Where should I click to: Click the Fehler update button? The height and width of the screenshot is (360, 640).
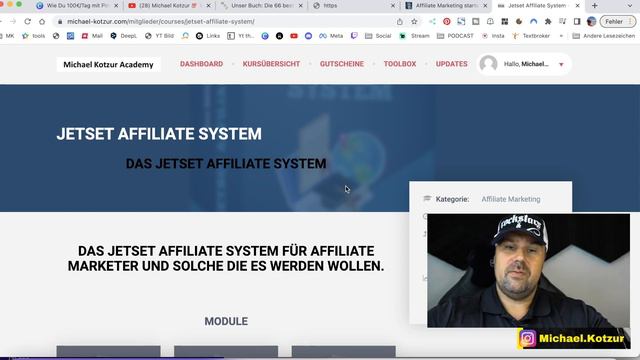[618, 22]
